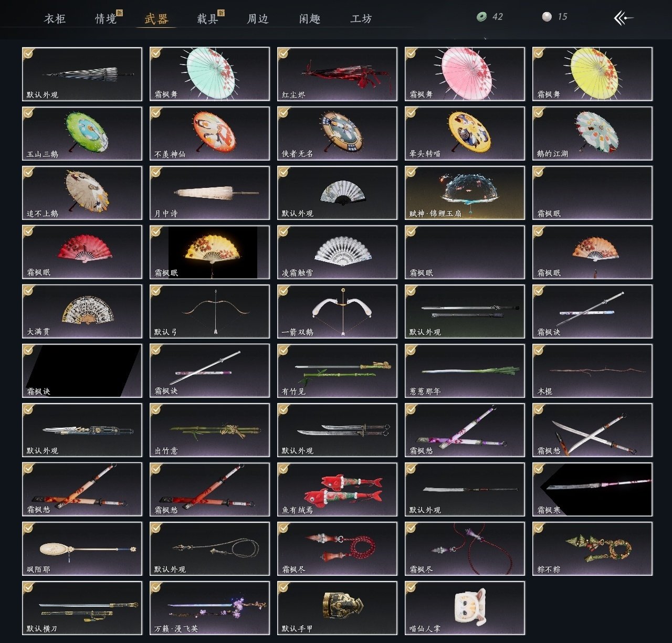The width and height of the screenshot is (672, 643).
Task: Go to the 情境 tab
Action: point(106,19)
